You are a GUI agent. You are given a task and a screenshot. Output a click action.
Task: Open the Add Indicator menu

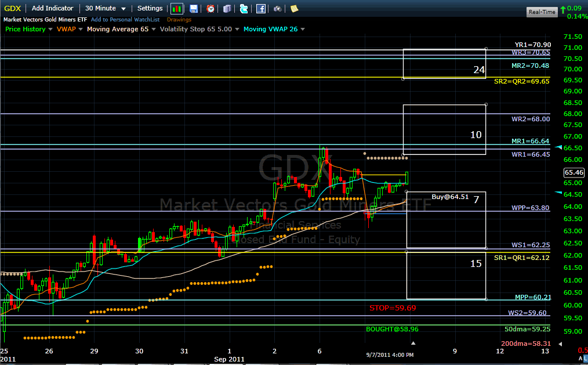coord(53,8)
